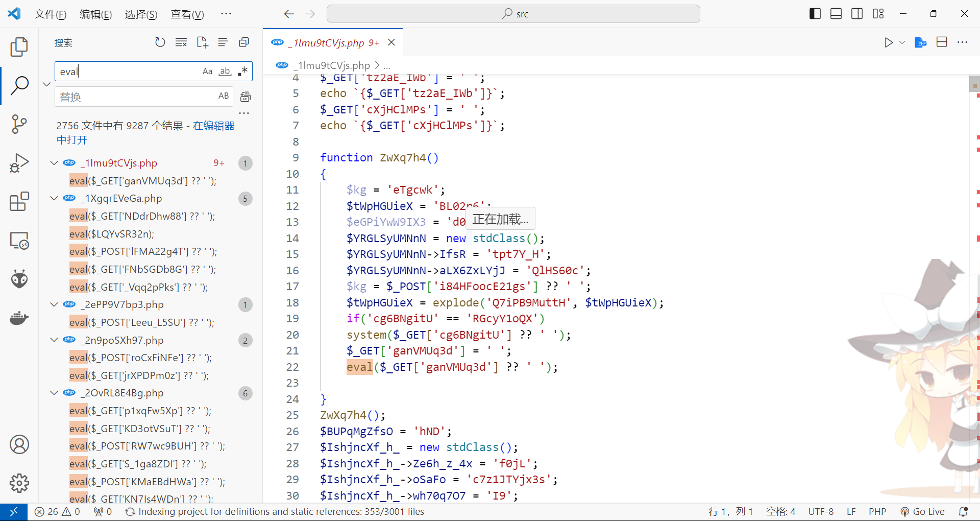View search results as tree
The image size is (980, 521).
tap(223, 42)
